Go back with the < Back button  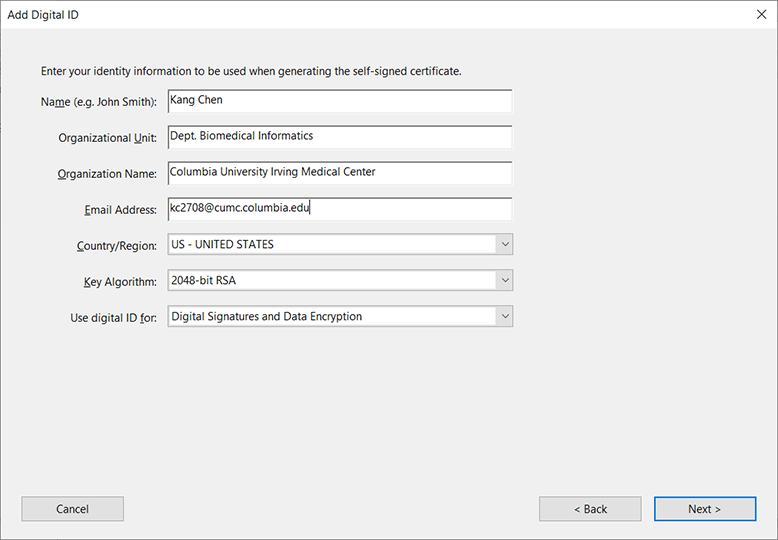pyautogui.click(x=590, y=509)
